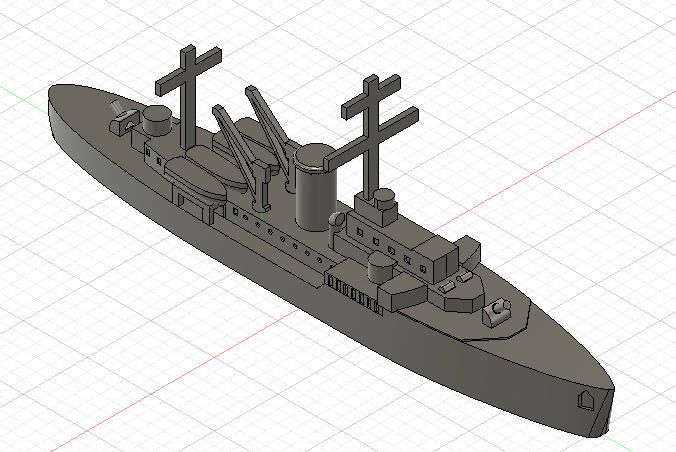Select the cylinder on the forward deck block
The height and width of the screenshot is (452, 676).
(x=381, y=267)
